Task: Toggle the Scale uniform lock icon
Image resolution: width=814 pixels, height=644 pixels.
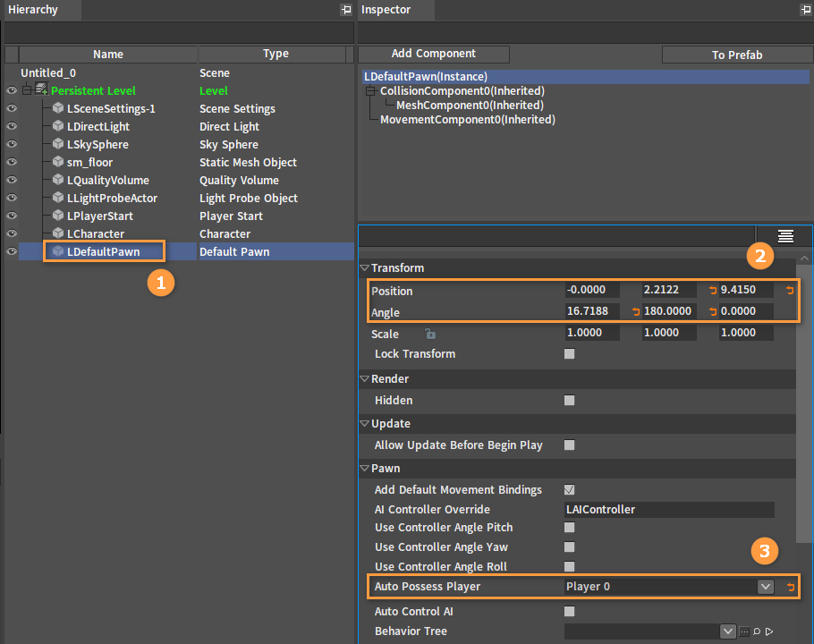Action: coord(430,334)
